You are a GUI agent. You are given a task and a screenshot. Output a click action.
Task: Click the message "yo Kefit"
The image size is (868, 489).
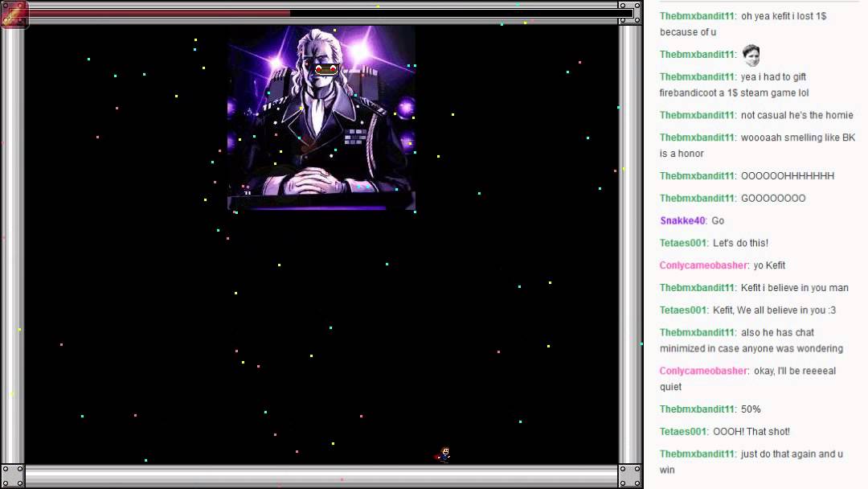pos(769,265)
